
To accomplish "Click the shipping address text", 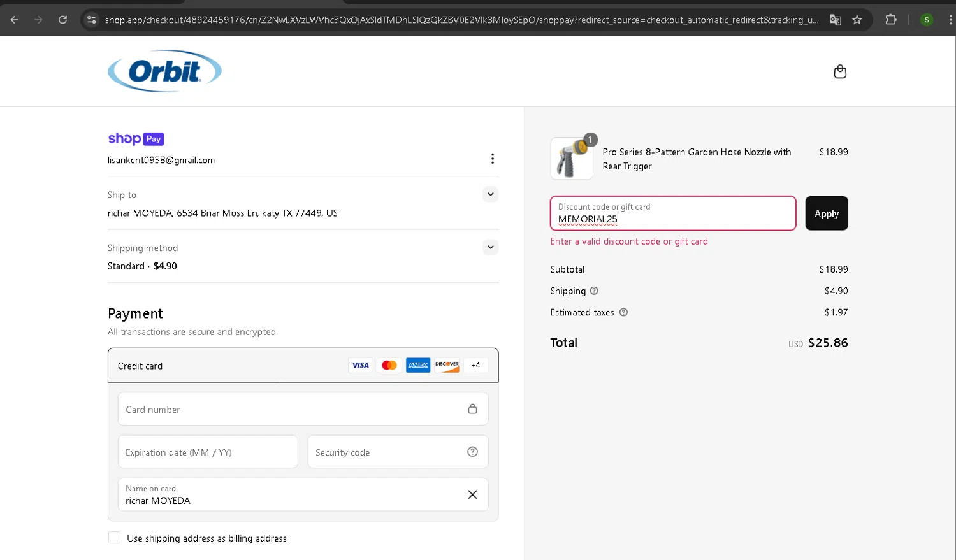I will pyautogui.click(x=222, y=213).
